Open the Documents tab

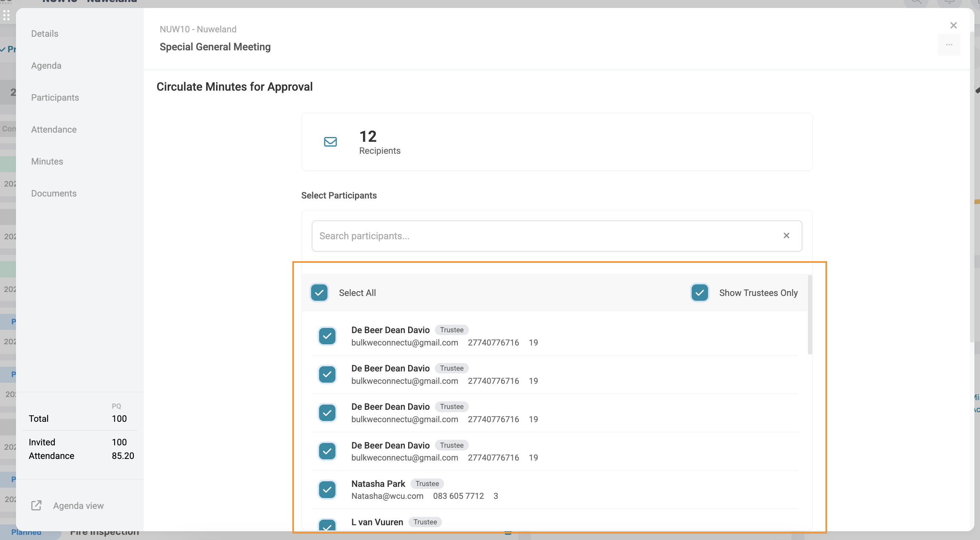click(54, 193)
